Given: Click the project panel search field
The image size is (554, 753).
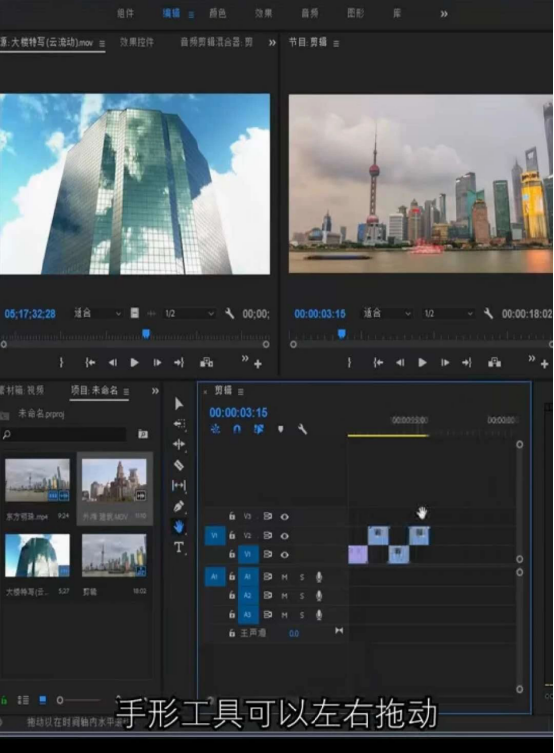Looking at the screenshot, I should pos(63,434).
